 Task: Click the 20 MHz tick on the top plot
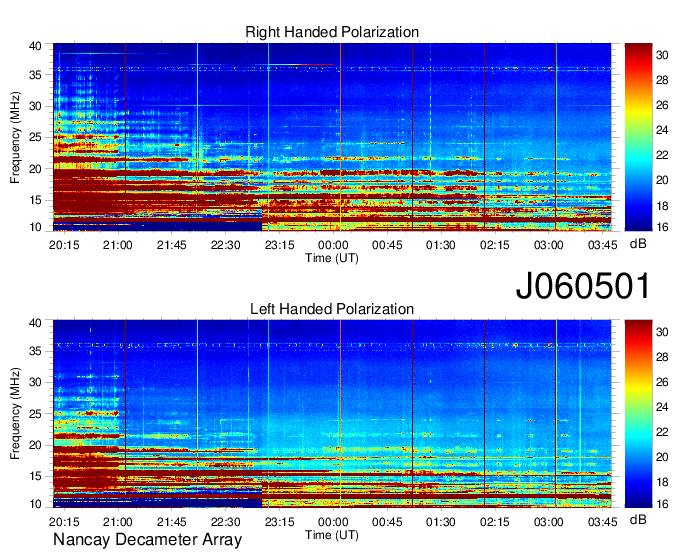click(35, 169)
